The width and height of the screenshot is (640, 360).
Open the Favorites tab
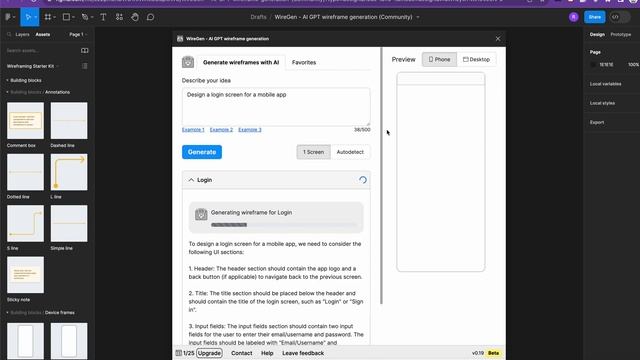(304, 62)
